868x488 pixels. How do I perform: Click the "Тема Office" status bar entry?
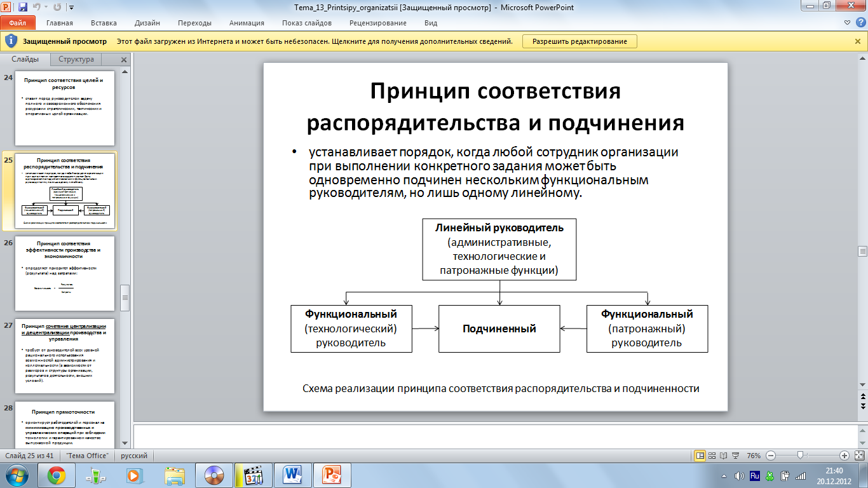click(x=87, y=456)
